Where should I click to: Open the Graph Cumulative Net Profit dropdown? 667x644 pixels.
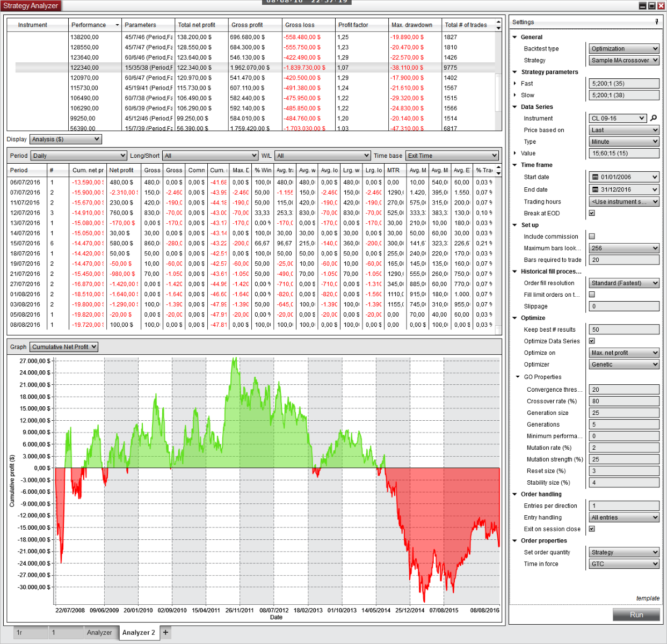[64, 347]
